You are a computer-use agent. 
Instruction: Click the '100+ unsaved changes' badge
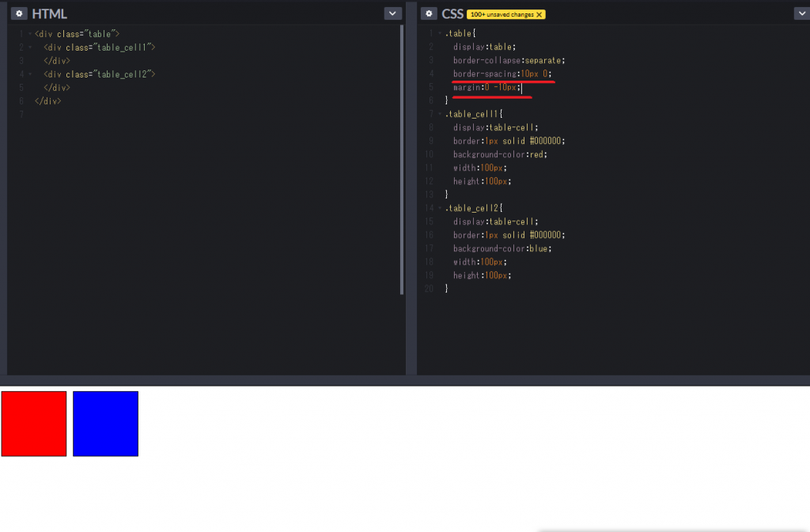pos(505,14)
